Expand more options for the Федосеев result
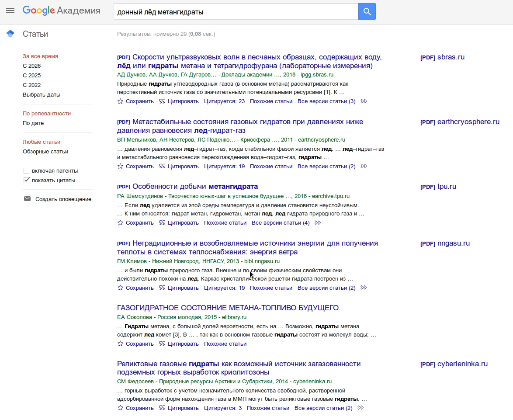 [360, 408]
